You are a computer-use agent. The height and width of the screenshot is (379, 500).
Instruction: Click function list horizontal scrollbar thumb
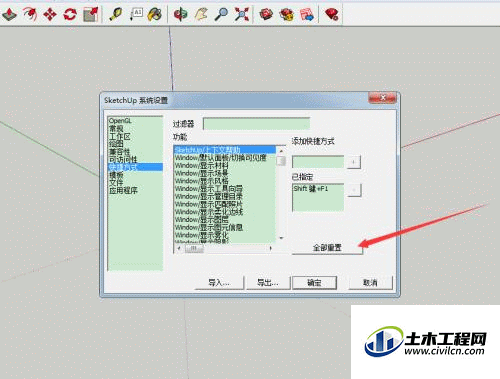pos(194,248)
